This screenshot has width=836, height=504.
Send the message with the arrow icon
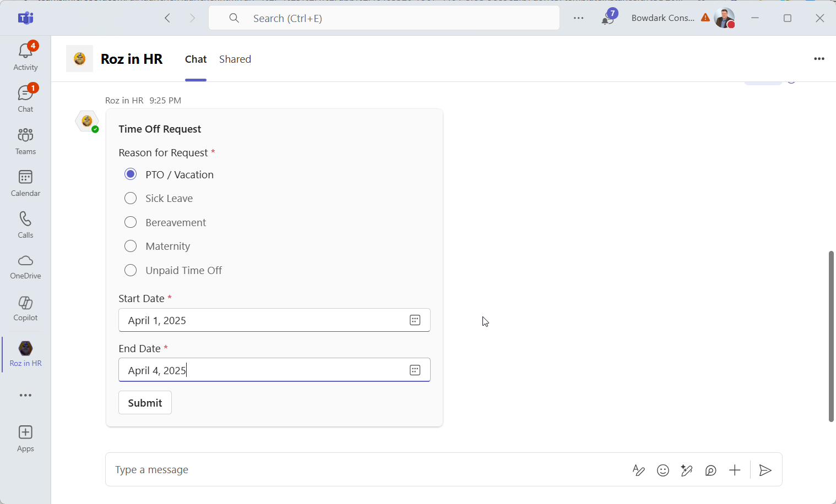point(765,470)
